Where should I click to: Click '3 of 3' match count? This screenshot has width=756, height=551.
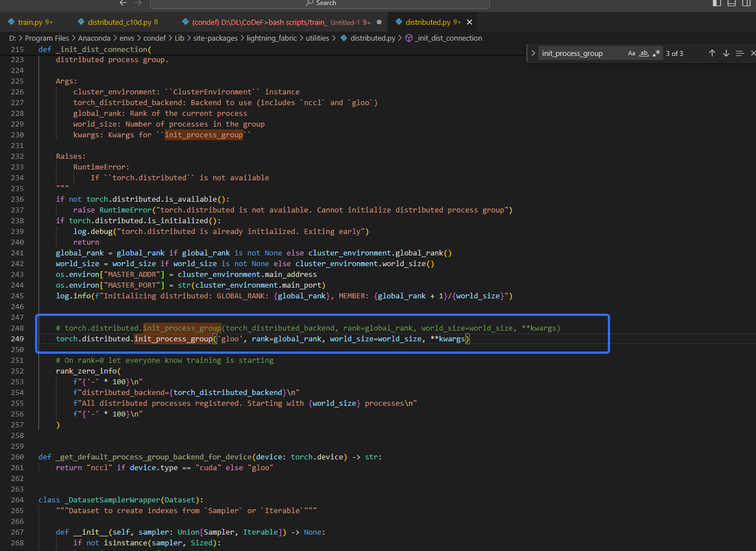[675, 53]
